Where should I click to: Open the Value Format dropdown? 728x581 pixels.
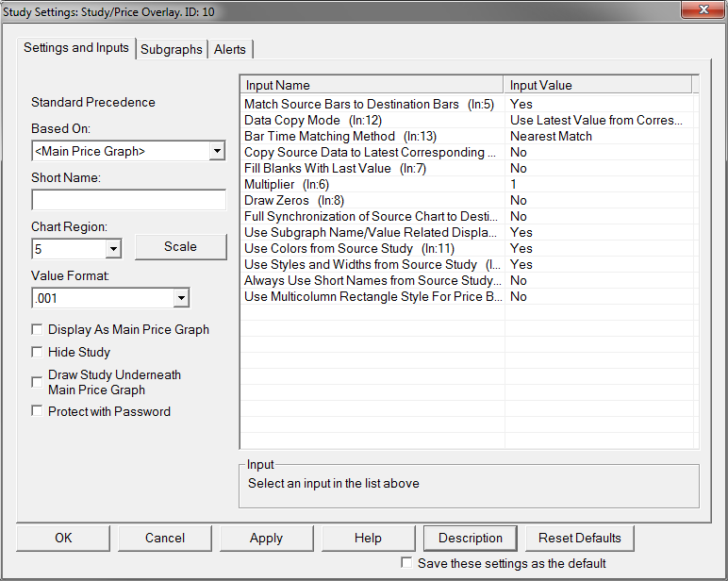point(182,298)
